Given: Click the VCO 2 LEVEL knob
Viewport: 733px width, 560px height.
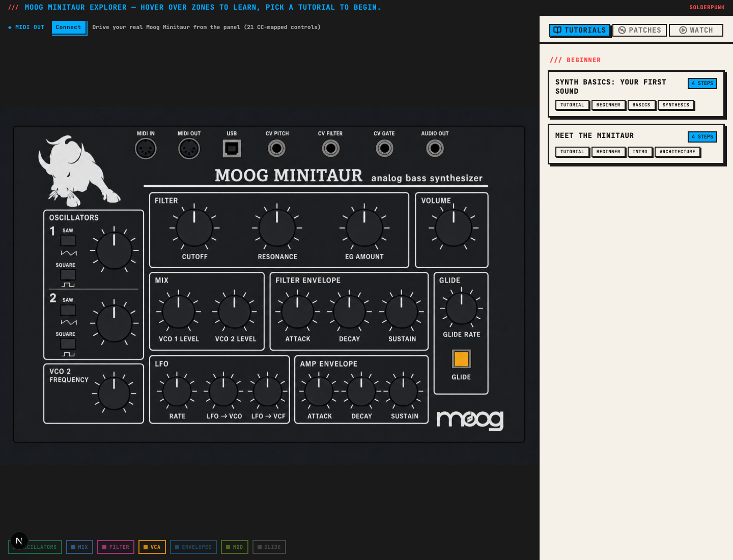Looking at the screenshot, I should pyautogui.click(x=234, y=312).
